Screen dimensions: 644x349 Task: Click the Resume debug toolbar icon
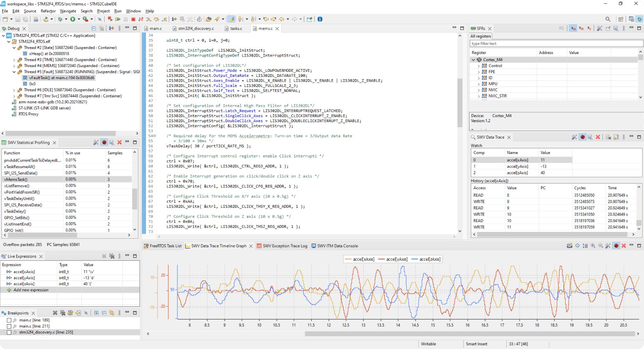click(x=118, y=19)
